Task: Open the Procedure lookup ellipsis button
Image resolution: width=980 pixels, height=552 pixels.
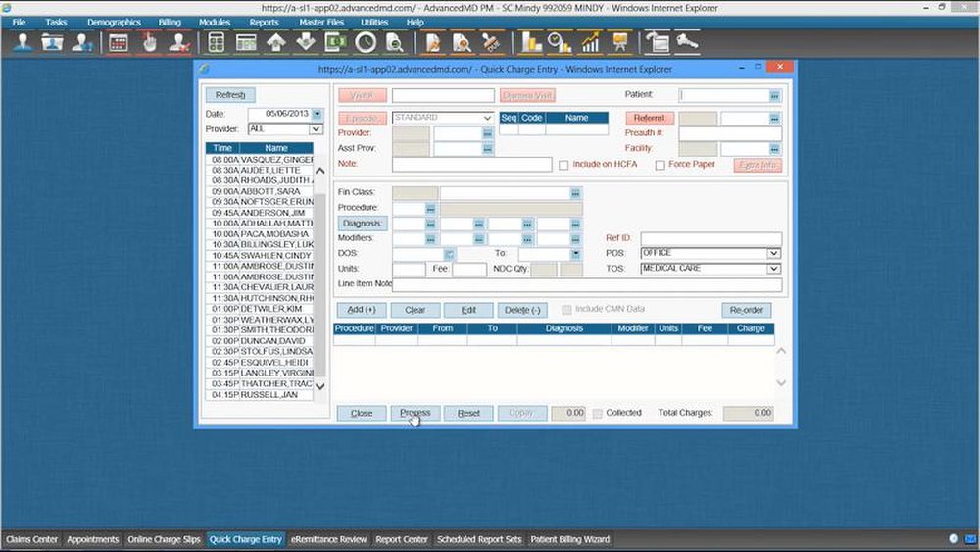Action: pos(430,209)
